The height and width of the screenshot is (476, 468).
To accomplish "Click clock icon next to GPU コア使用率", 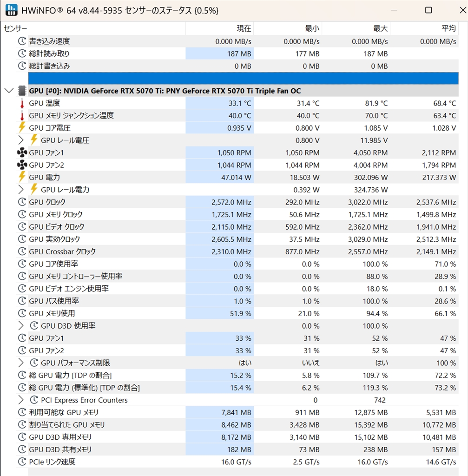I will 22,264.
